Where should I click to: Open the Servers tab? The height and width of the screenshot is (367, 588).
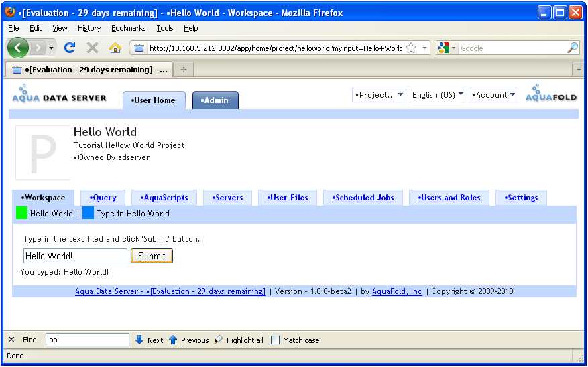coord(227,198)
